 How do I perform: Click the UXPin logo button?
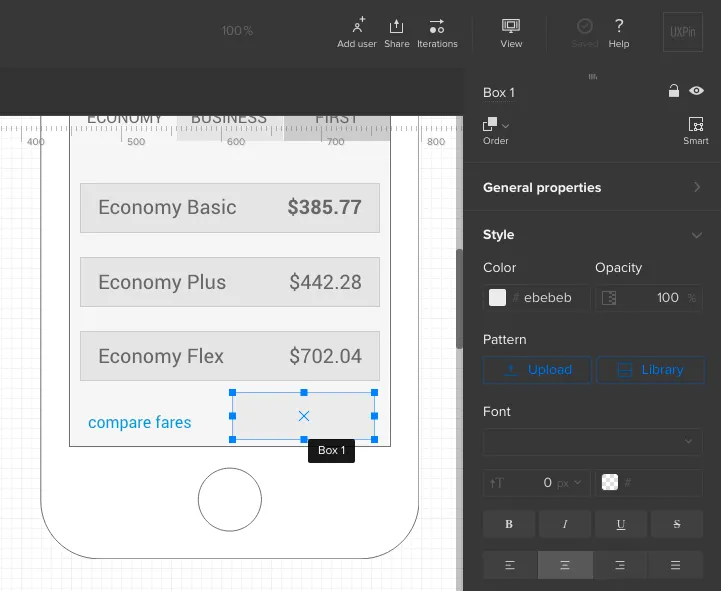tap(683, 32)
